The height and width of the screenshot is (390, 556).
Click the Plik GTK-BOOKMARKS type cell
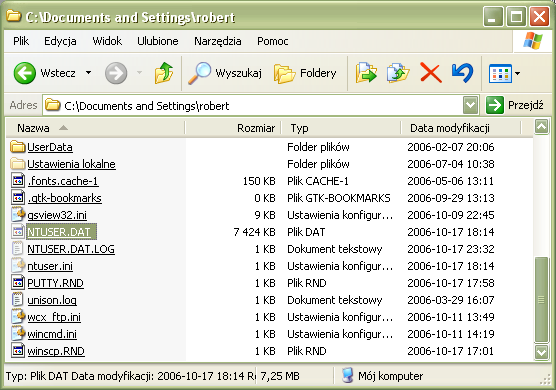coord(339,198)
